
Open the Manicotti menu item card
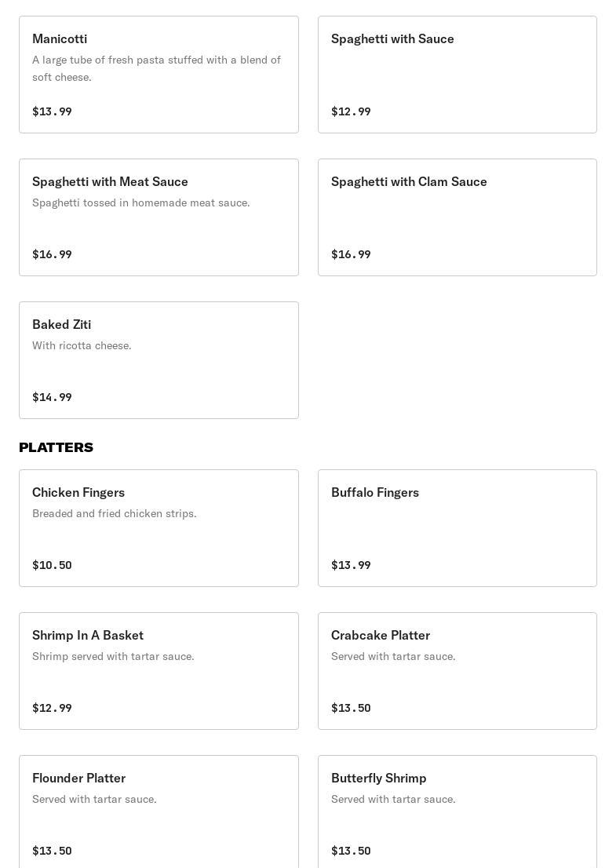click(x=159, y=75)
